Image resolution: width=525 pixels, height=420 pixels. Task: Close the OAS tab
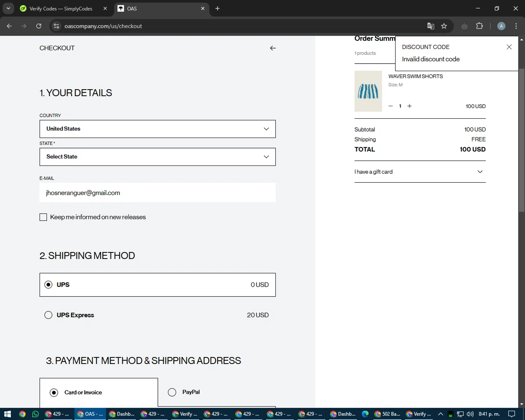click(203, 8)
